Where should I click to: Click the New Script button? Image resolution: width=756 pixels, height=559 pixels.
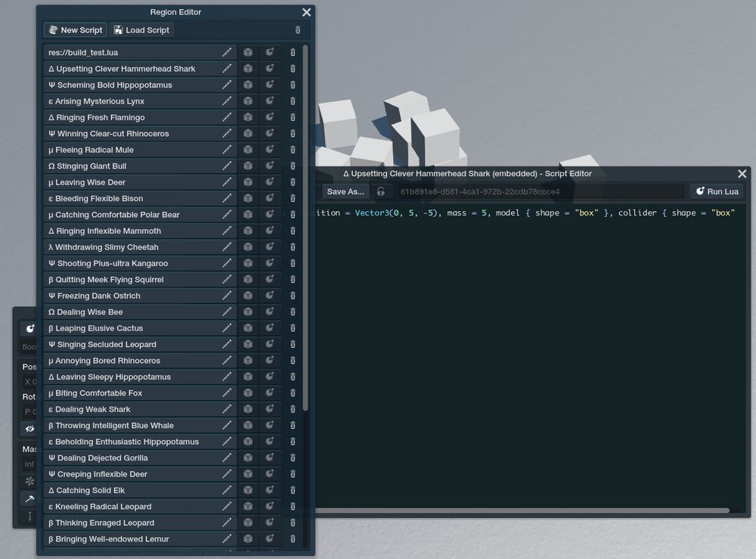pos(76,30)
